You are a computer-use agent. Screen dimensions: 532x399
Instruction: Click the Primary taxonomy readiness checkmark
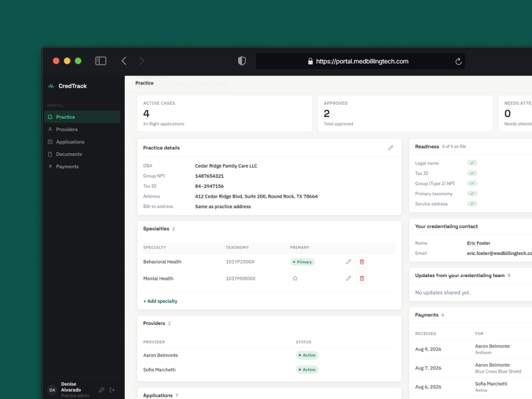(x=472, y=193)
